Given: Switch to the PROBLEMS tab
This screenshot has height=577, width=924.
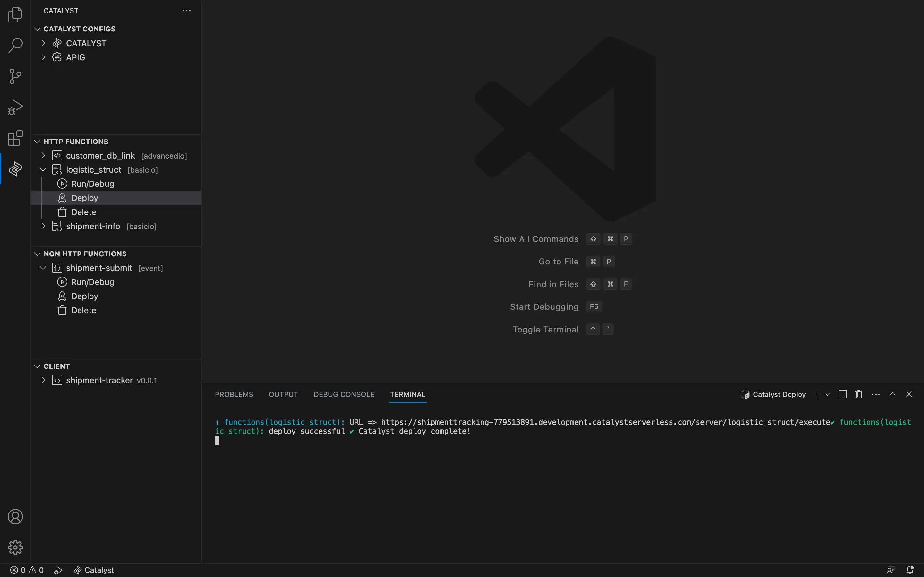Looking at the screenshot, I should [234, 394].
